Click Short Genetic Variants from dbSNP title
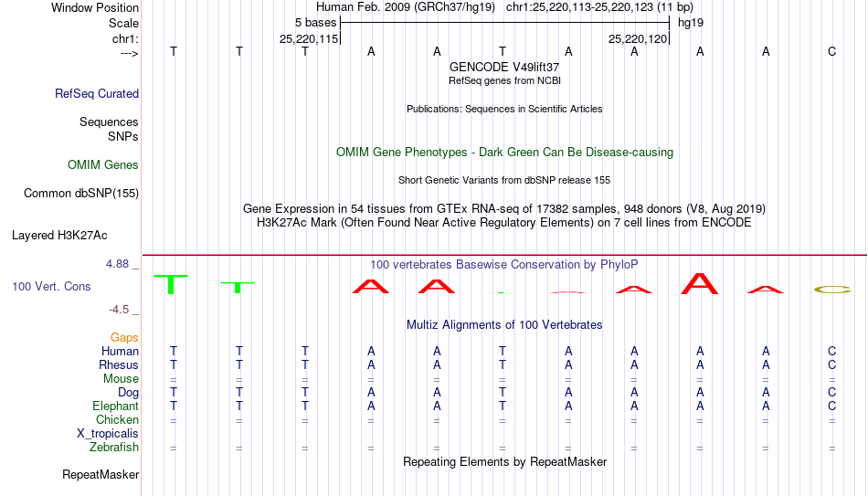 tap(504, 181)
